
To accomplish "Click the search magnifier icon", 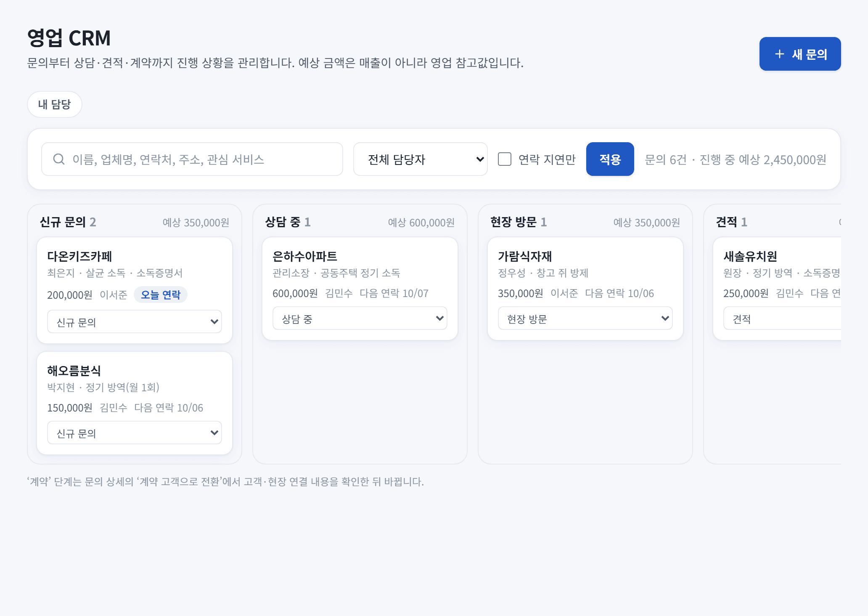I will pos(59,159).
